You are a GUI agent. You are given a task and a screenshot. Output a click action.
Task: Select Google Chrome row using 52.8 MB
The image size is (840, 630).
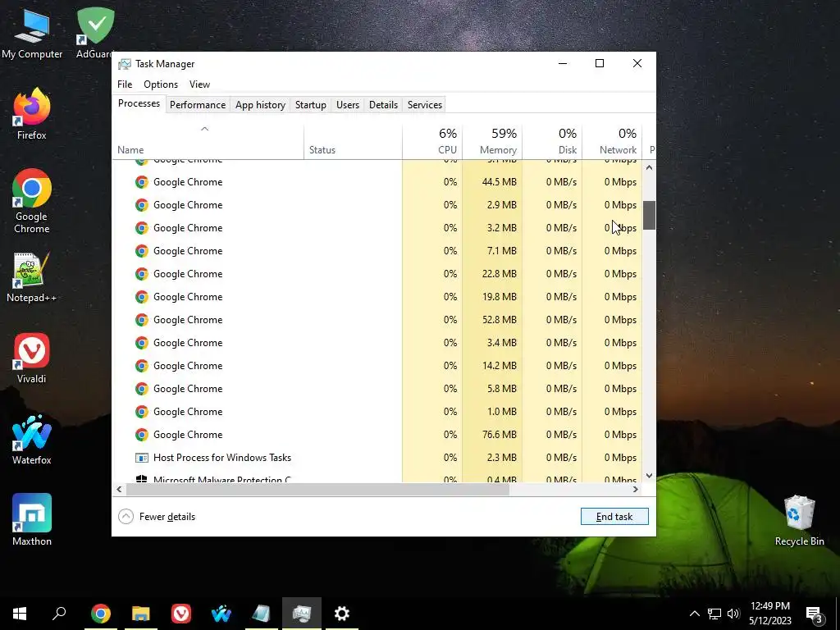pos(377,320)
